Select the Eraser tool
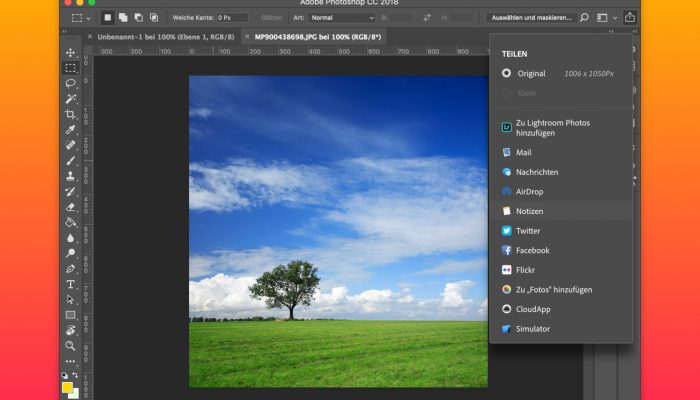 coord(71,207)
